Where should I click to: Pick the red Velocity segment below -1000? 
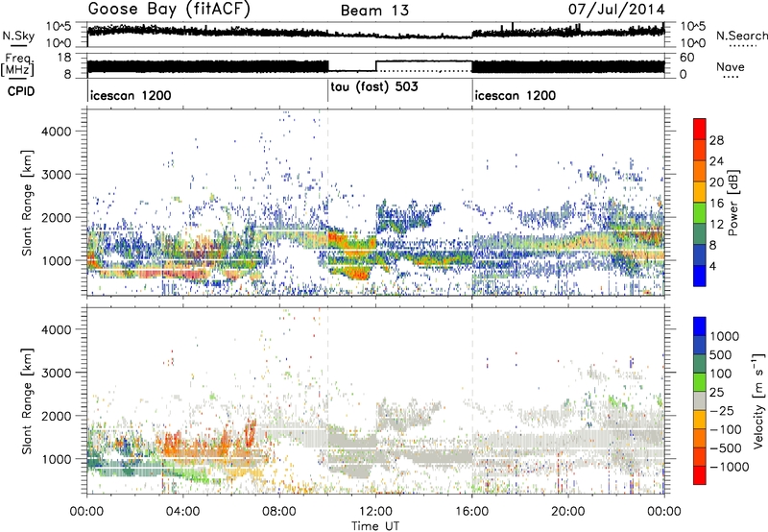(700, 475)
